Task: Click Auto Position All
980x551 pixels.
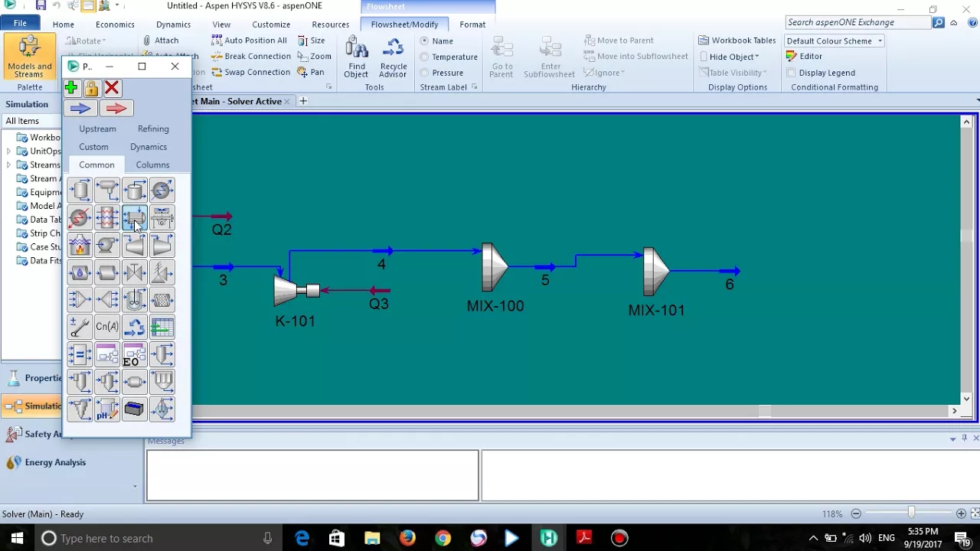Action: tap(248, 41)
